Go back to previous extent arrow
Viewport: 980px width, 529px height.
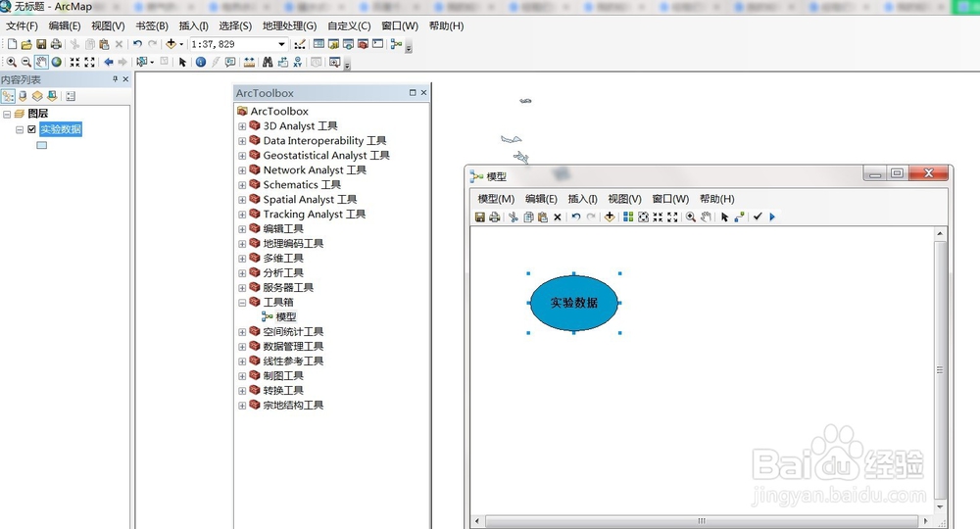click(108, 62)
